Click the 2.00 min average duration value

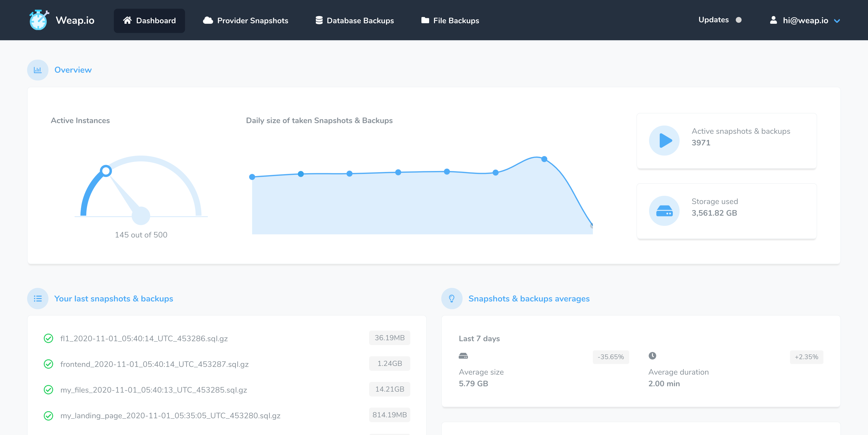click(x=664, y=383)
